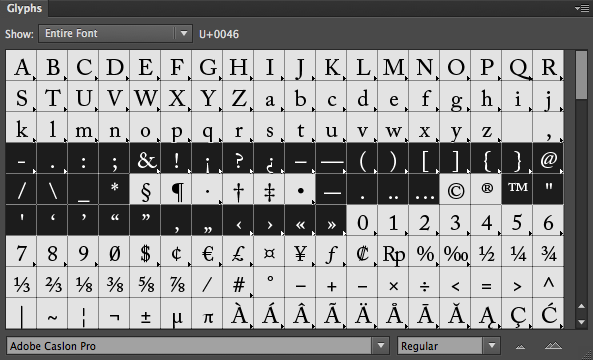Click the zoom in large mountains icon
The height and width of the screenshot is (360, 593).
coord(553,345)
